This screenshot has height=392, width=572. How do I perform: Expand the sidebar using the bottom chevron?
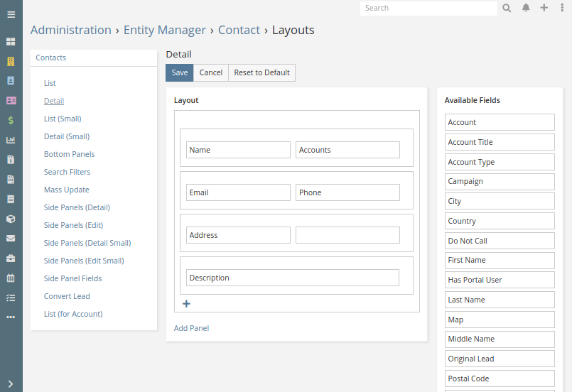(x=11, y=384)
